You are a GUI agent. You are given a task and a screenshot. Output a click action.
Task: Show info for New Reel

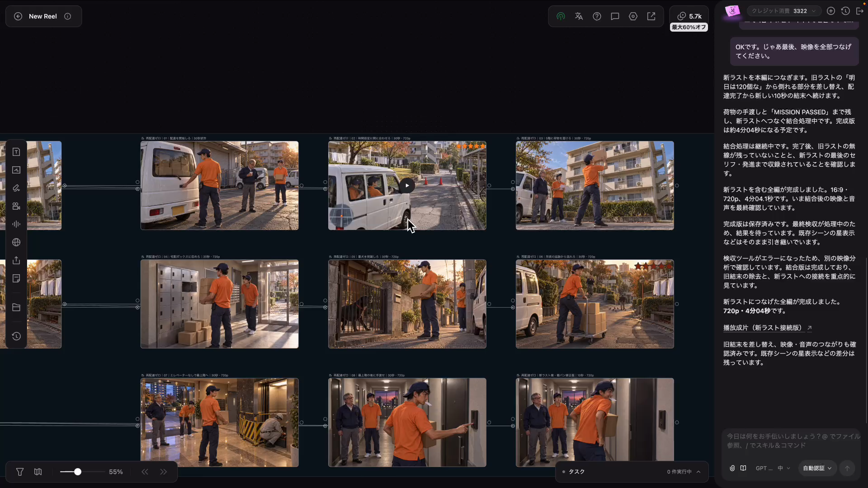pyautogui.click(x=68, y=16)
